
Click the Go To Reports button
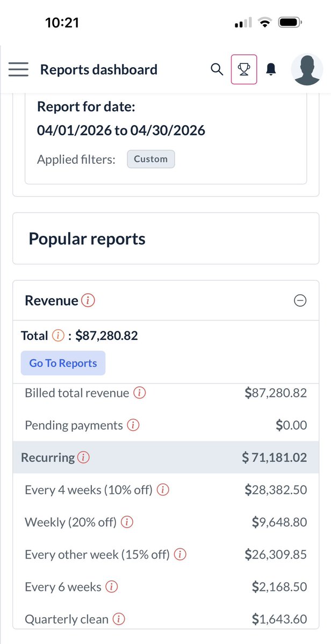click(x=63, y=363)
